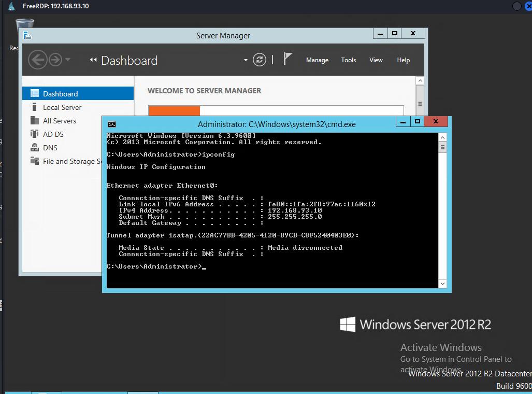The height and width of the screenshot is (394, 532).
Task: Click the IPv4 address 192.168.93.10
Action: point(295,210)
